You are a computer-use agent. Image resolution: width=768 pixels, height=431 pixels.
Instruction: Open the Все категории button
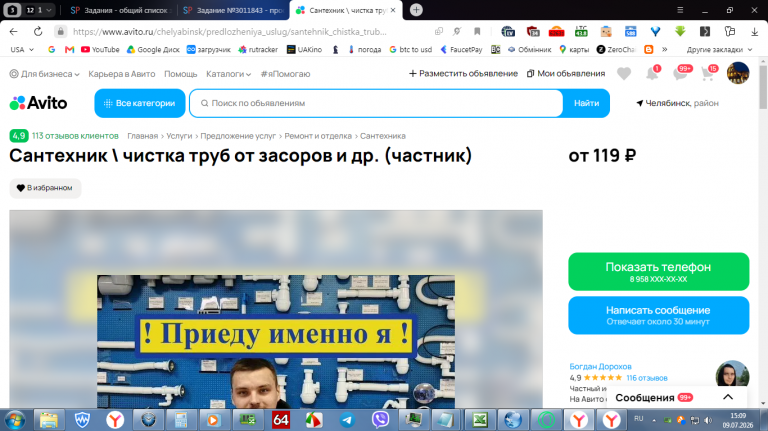(x=140, y=103)
